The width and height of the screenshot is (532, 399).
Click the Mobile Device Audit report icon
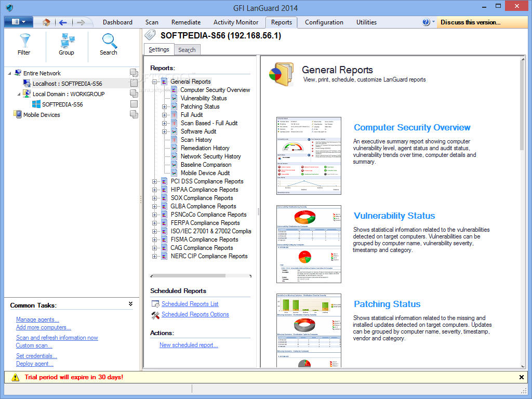pos(174,173)
